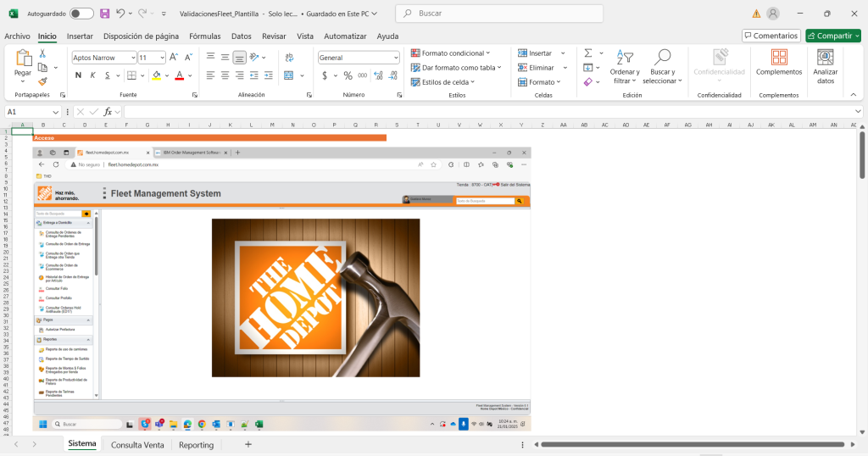Click the Center align icon
Screen dimensions: 868x456
click(225, 75)
